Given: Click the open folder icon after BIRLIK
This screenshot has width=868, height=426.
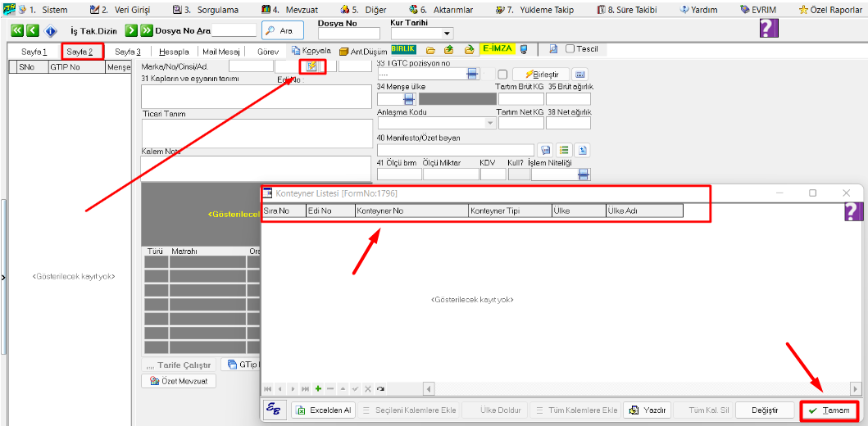Looking at the screenshot, I should tap(430, 50).
